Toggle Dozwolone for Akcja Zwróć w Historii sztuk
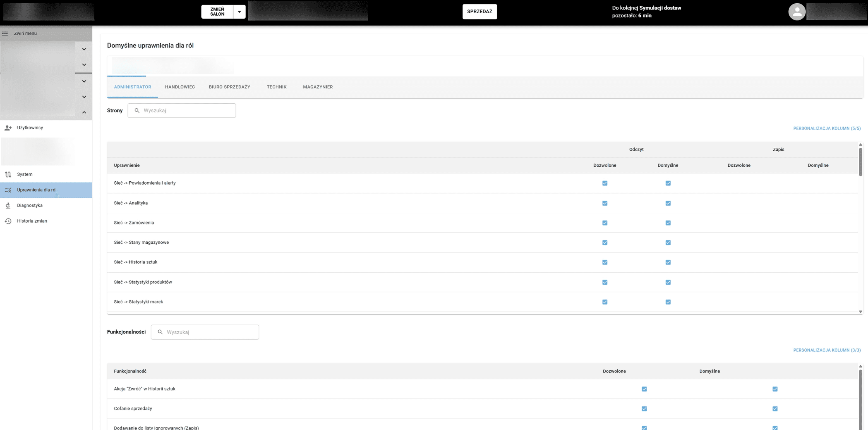This screenshot has width=868, height=430. coord(644,389)
